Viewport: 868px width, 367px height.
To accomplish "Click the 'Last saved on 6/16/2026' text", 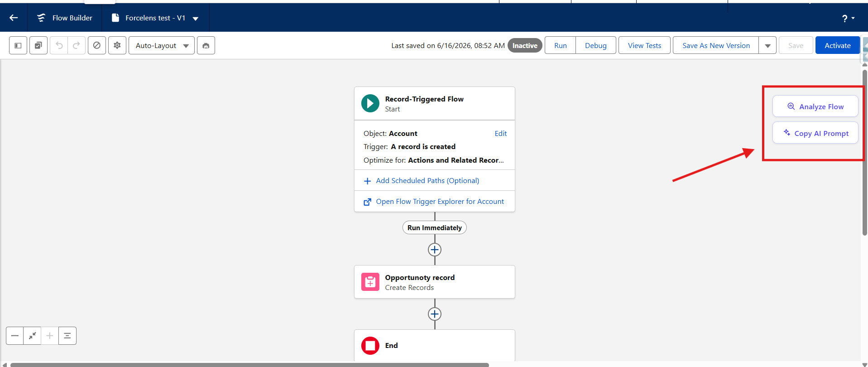I will 448,45.
